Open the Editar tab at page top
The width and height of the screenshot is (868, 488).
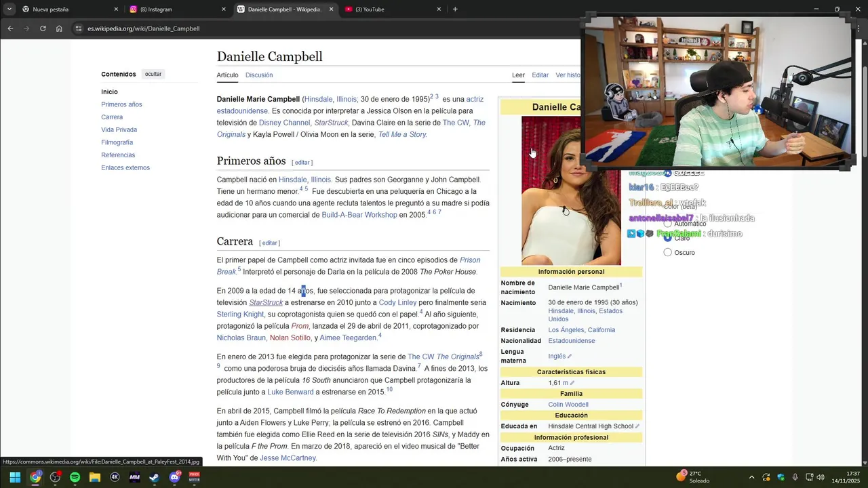[x=540, y=75]
